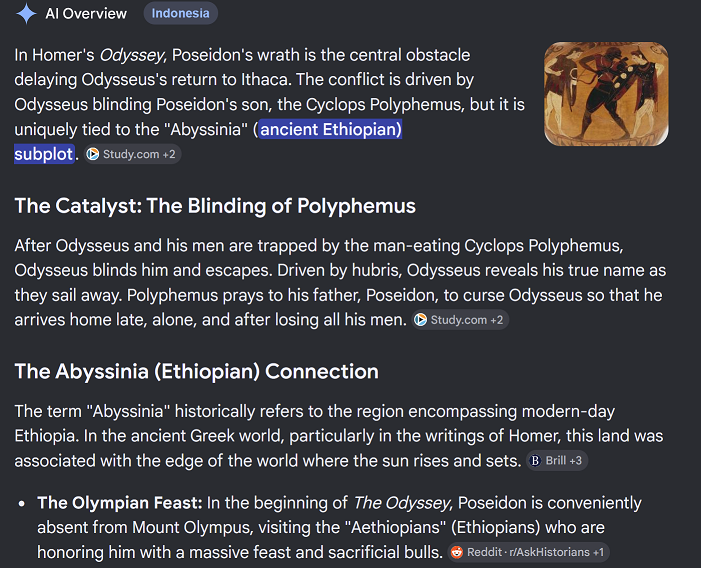Click the Study.com icon in second citation

coord(420,320)
